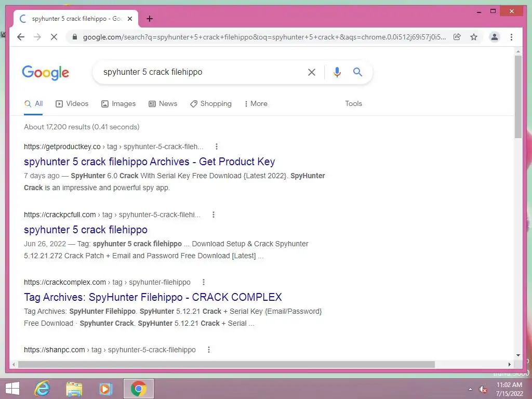Open options for crackpcfull.com result
Screen dimensions: 532x399
click(214, 215)
